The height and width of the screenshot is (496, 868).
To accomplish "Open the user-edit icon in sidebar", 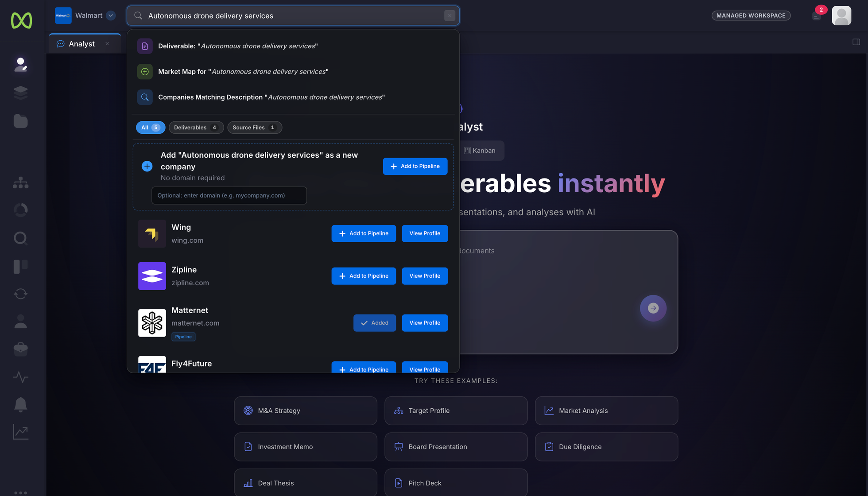I will point(21,65).
